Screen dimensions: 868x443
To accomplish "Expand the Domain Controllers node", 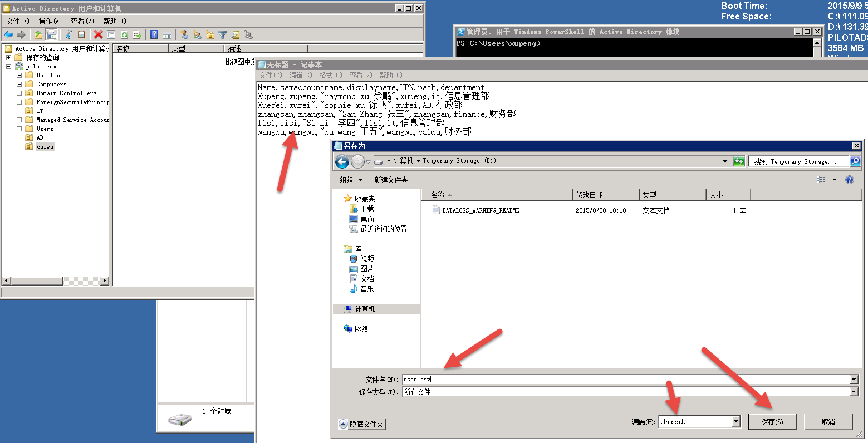I will pos(19,93).
